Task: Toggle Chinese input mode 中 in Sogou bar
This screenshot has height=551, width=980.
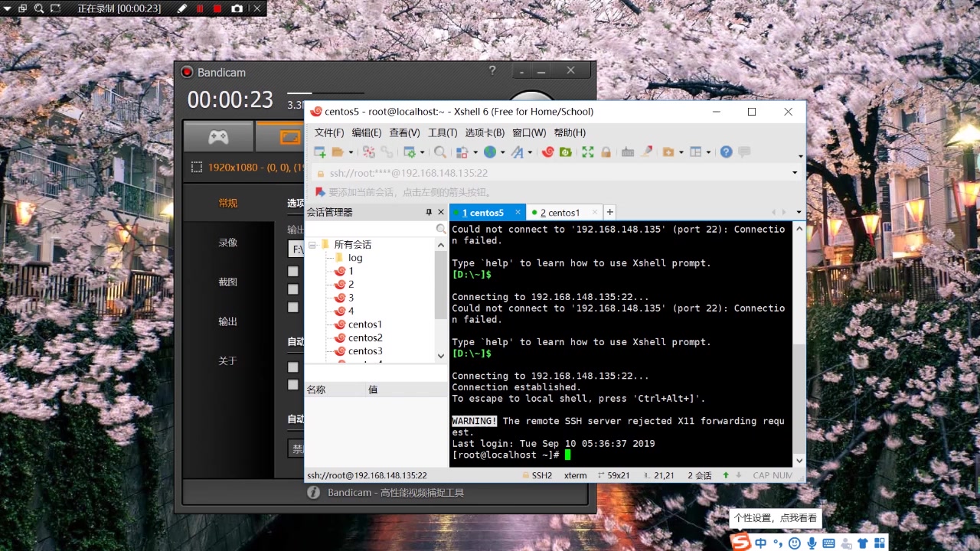Action: pyautogui.click(x=760, y=543)
